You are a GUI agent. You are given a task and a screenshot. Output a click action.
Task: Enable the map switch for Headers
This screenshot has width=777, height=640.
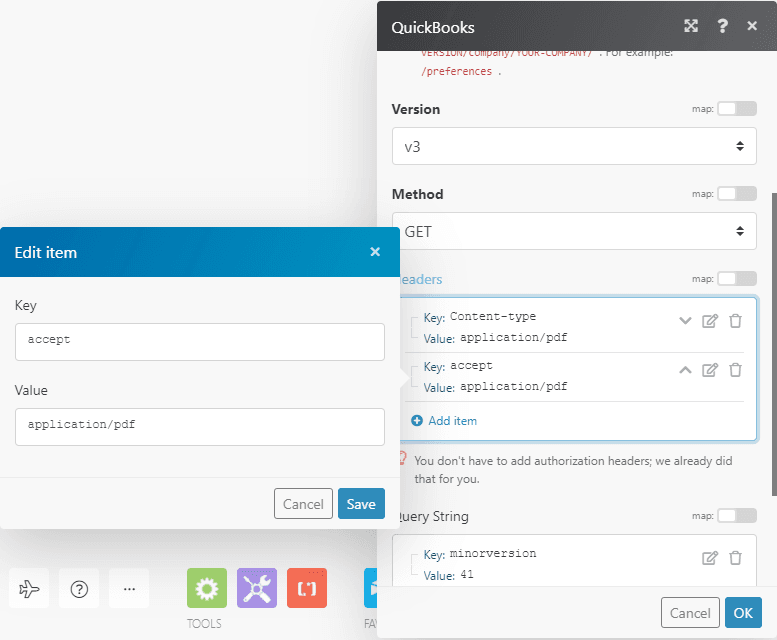(x=736, y=279)
